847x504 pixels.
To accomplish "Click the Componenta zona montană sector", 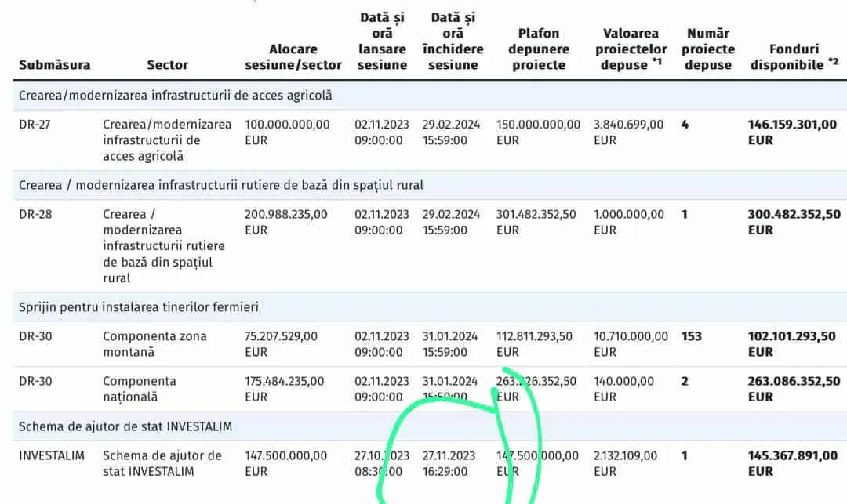I will coord(154,344).
